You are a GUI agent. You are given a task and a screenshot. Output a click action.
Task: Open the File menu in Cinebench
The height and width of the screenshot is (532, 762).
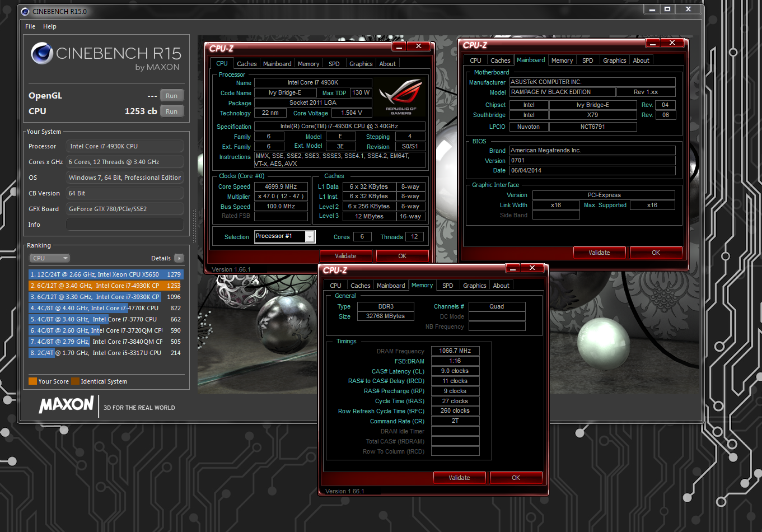click(x=30, y=26)
